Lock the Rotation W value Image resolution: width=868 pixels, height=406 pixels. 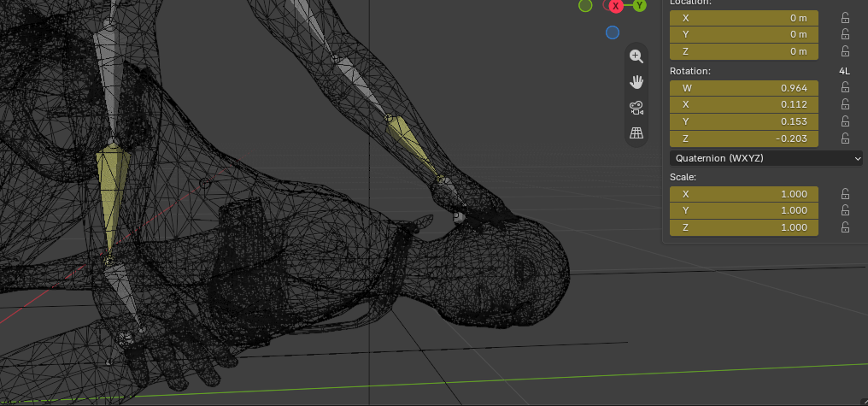pyautogui.click(x=845, y=87)
